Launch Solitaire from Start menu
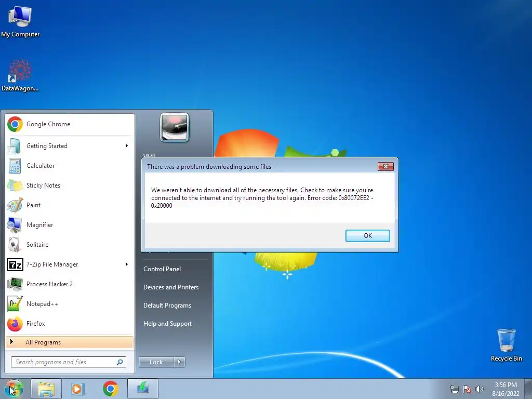This screenshot has width=532, height=399. [70, 245]
